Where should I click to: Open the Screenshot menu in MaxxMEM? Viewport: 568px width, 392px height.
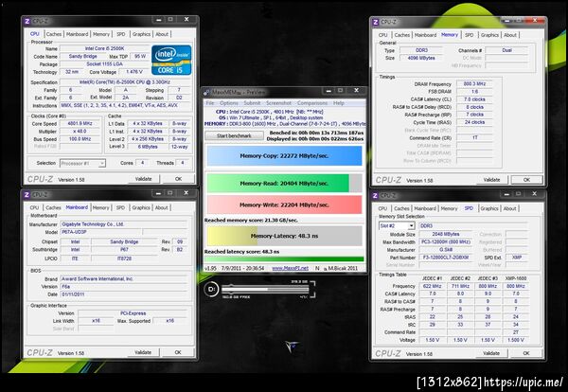click(278, 103)
